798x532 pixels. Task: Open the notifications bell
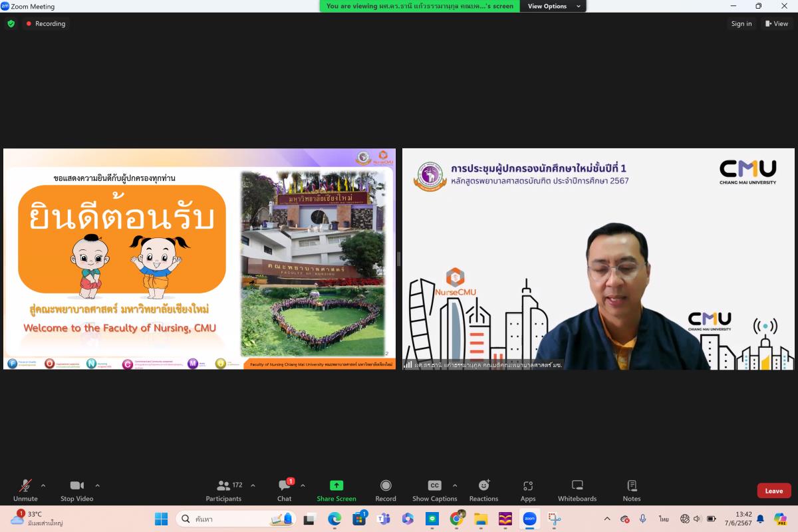(760, 519)
